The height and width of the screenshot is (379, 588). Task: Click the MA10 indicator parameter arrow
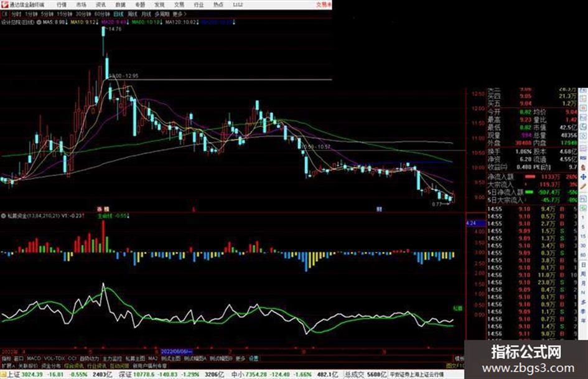click(x=96, y=22)
